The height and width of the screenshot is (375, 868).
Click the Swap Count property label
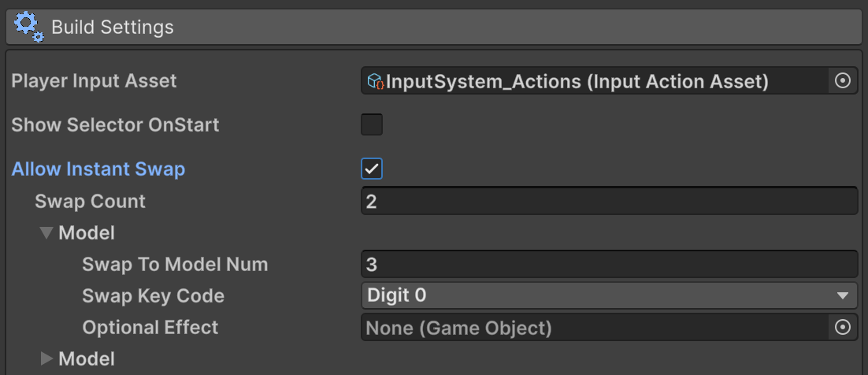pos(90,201)
